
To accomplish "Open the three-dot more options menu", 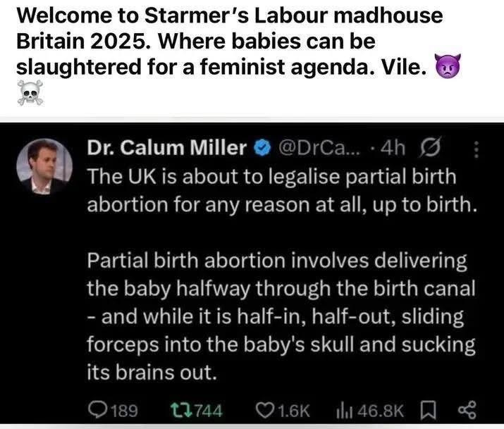I will 477,149.
